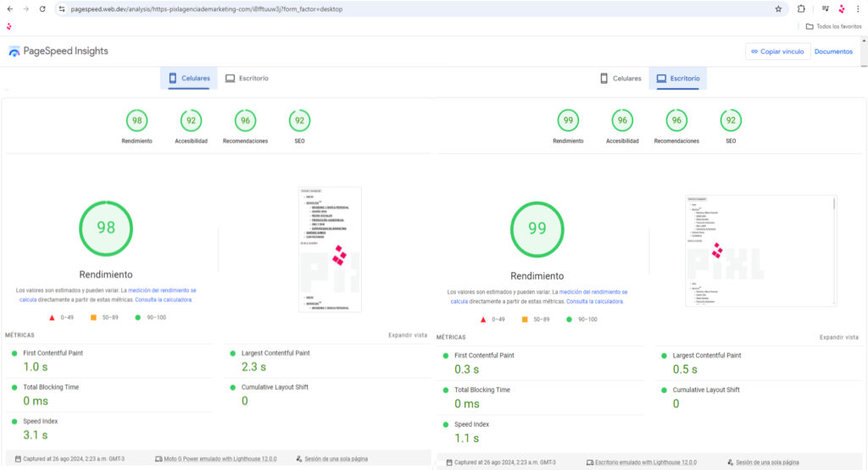Click Recomendaciones gauge next to Accesibilidad 92
This screenshot has width=868, height=470.
(245, 120)
